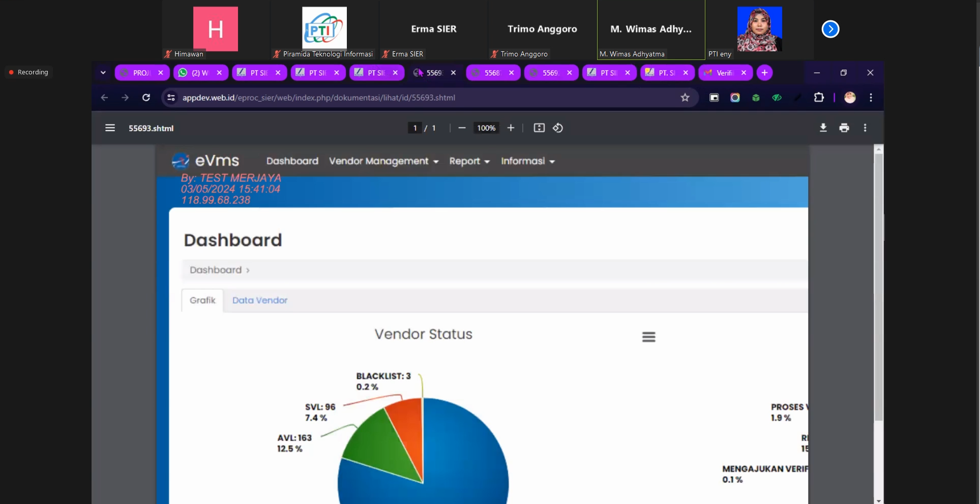Switch to the Data Vendor tab
980x504 pixels.
click(x=259, y=300)
